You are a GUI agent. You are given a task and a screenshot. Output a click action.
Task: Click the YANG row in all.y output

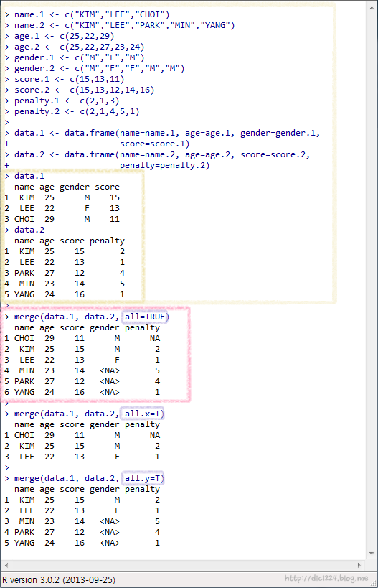tap(82, 543)
